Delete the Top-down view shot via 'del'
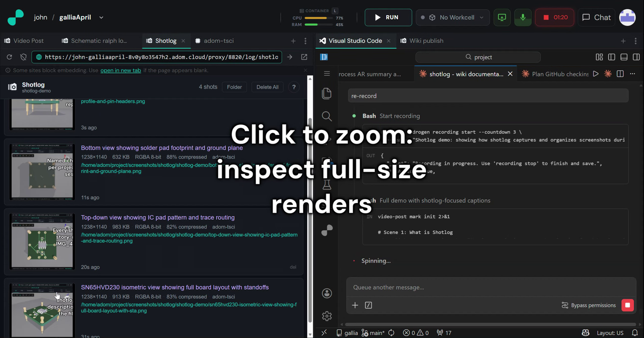Viewport: 644px width, 338px height. tap(293, 267)
